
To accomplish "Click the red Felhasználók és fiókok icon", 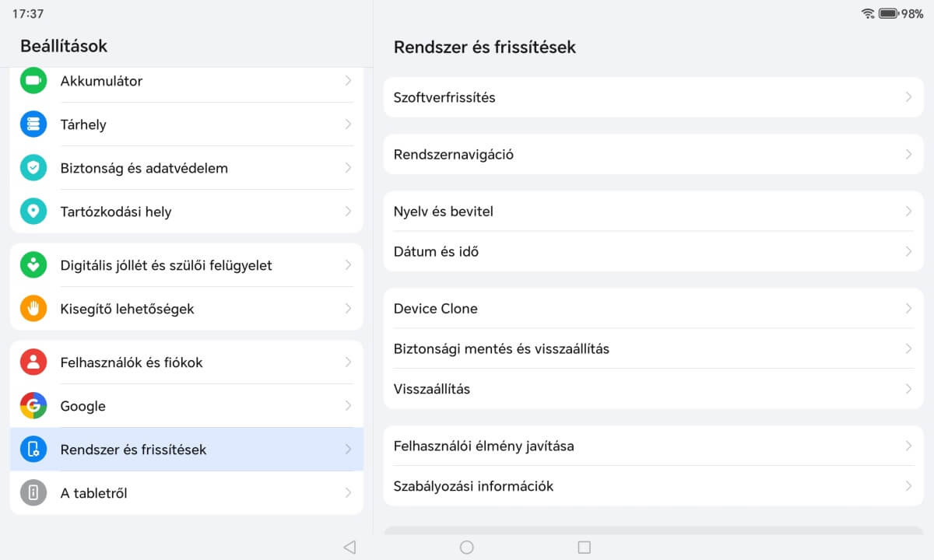I will (x=33, y=362).
